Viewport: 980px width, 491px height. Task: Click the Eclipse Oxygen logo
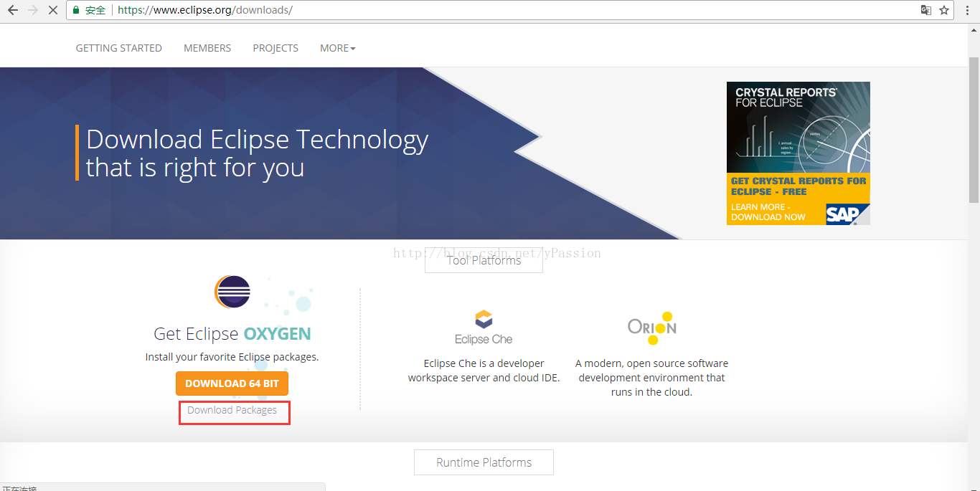[x=232, y=292]
